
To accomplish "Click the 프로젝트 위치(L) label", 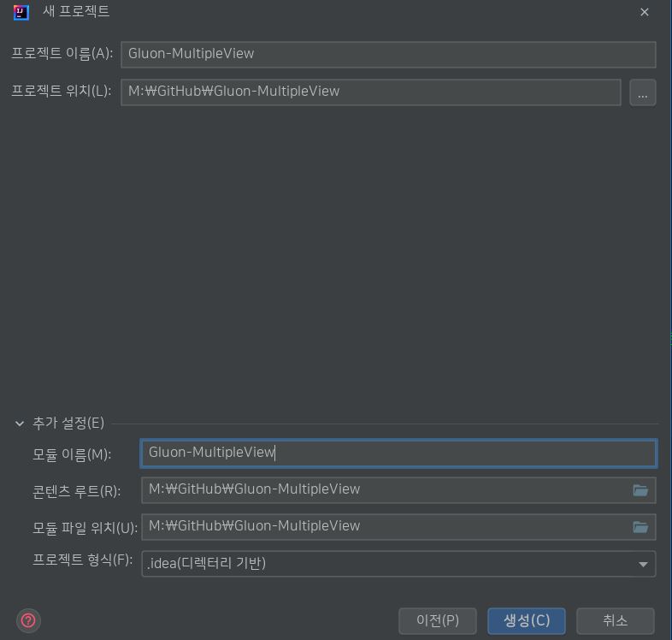I will pos(62,91).
